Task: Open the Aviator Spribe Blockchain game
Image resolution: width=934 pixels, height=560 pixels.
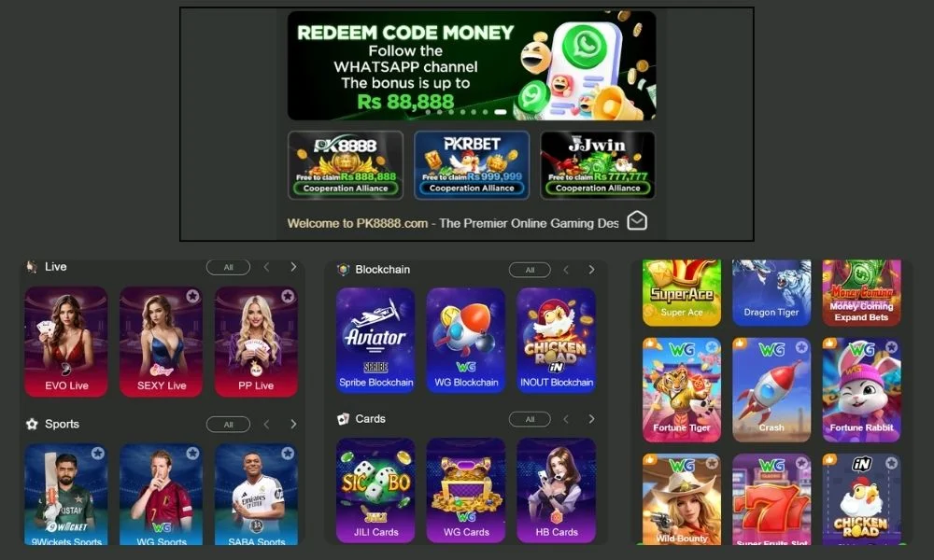Action: (375, 340)
